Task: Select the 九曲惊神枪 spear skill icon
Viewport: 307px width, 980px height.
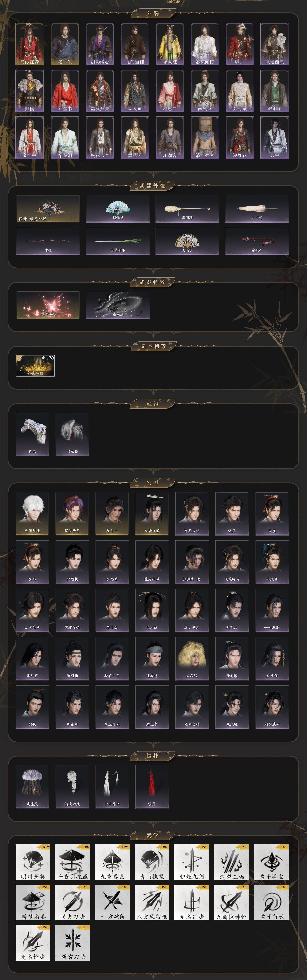Action: tap(231, 902)
